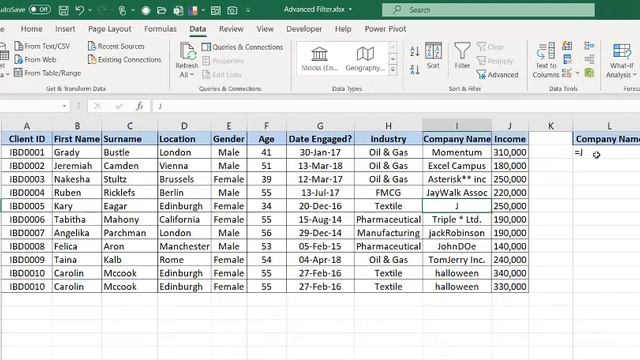
Task: Open the Help tab
Action: (x=343, y=29)
